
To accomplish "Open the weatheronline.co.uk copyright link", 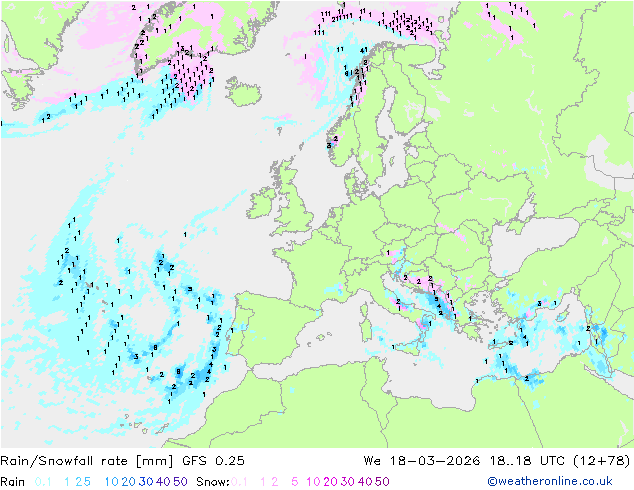I will [549, 481].
